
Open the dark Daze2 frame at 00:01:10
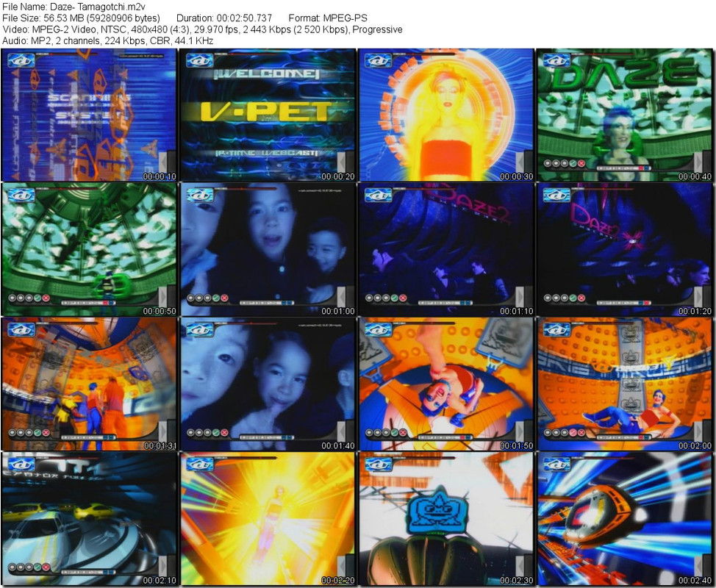(x=446, y=250)
